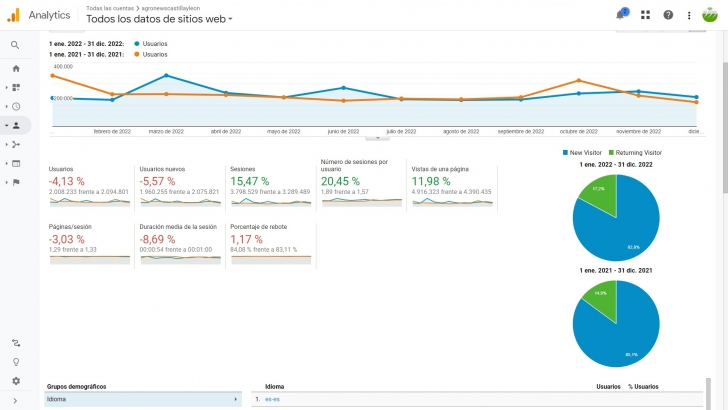Image resolution: width=728 pixels, height=410 pixels.
Task: Collapse the Audience section in sidebar
Action: 16,125
